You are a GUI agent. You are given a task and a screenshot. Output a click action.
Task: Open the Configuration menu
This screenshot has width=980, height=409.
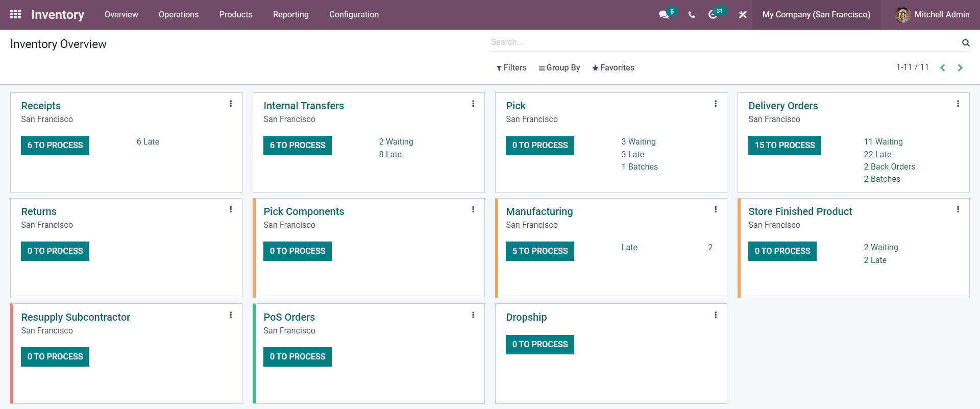[354, 15]
